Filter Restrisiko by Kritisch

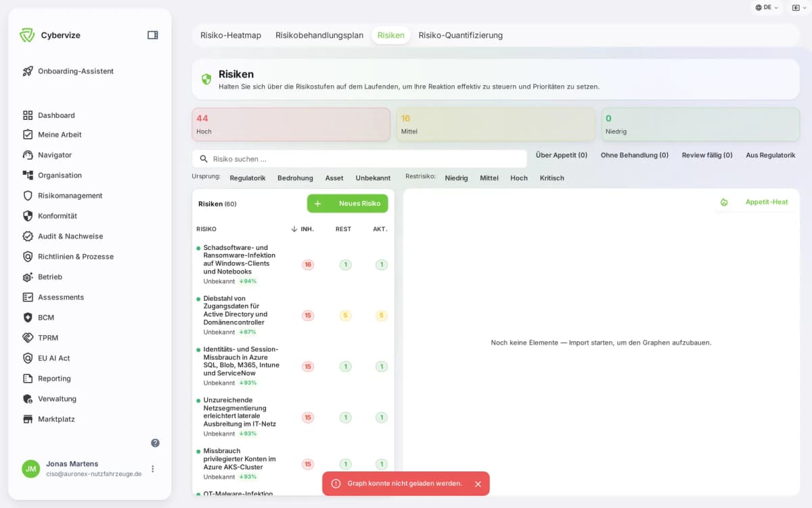click(x=552, y=178)
